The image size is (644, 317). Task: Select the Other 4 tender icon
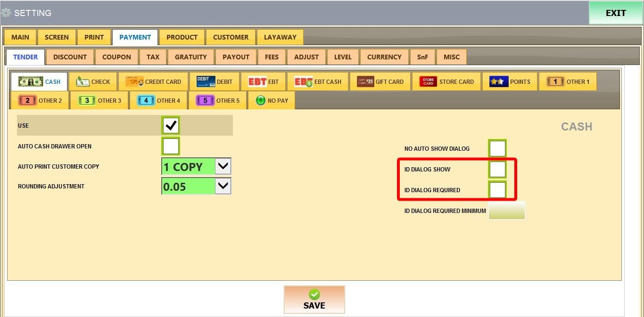coord(146,100)
